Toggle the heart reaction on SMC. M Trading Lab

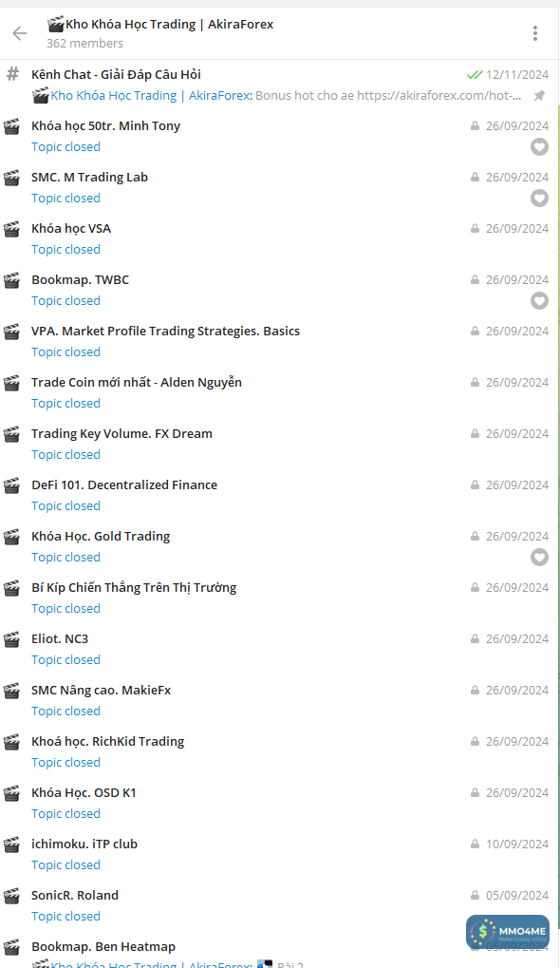click(539, 199)
